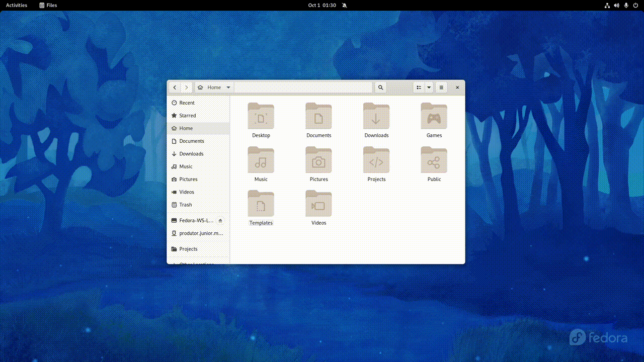Click the Public folder name label
The height and width of the screenshot is (362, 644).
click(434, 179)
